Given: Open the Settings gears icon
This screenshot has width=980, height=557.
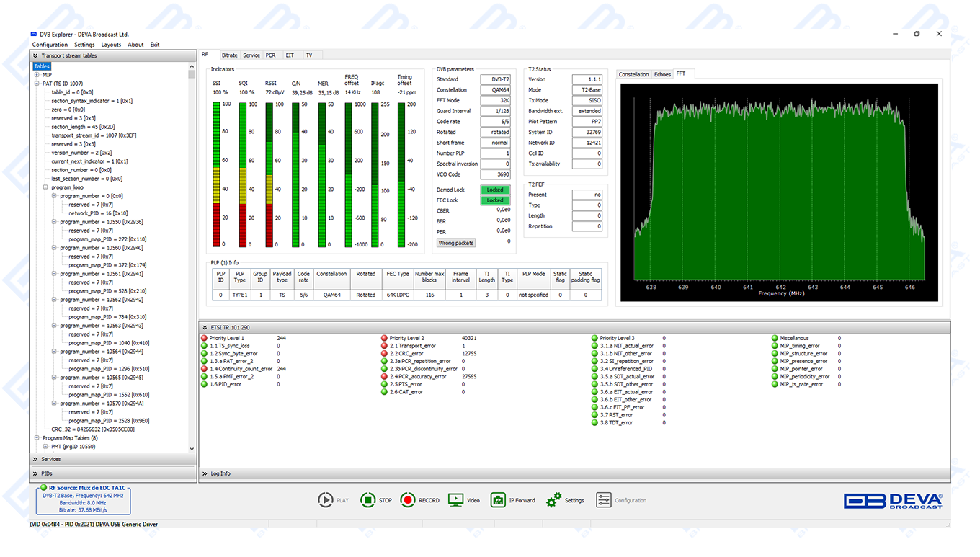Looking at the screenshot, I should tap(553, 500).
